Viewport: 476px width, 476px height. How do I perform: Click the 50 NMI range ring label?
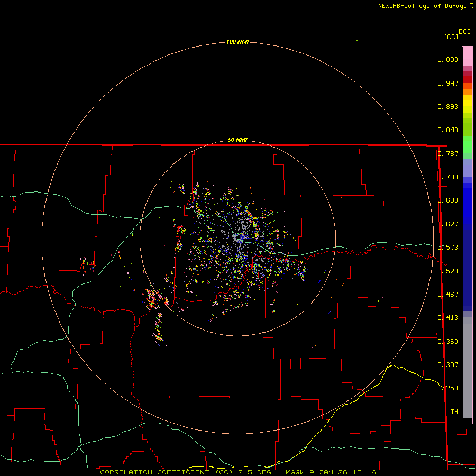point(237,140)
